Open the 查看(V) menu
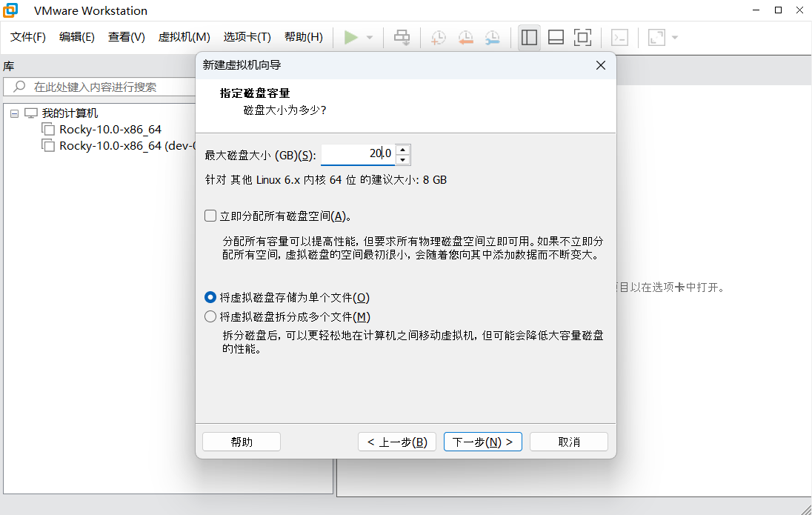The image size is (812, 515). click(x=127, y=37)
